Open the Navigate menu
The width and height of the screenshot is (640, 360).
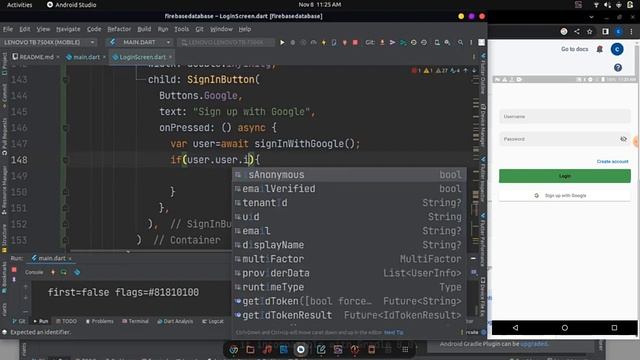pos(68,29)
